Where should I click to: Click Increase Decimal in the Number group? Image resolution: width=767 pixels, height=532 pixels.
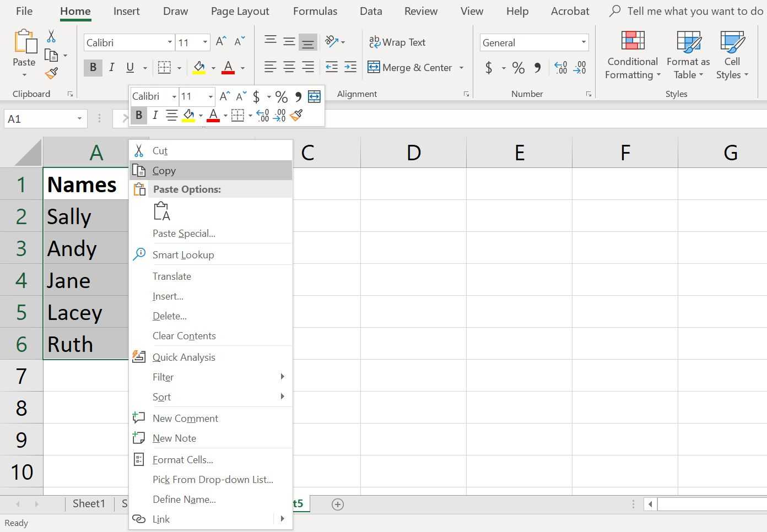560,68
